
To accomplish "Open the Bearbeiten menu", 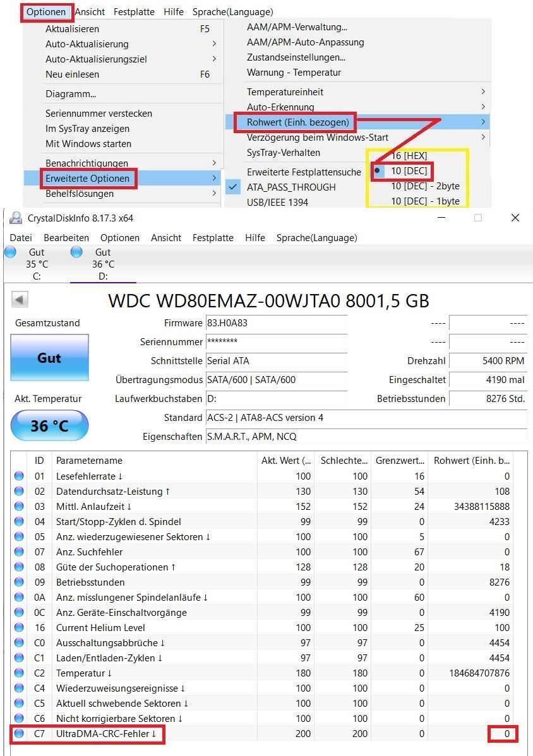I will (66, 238).
